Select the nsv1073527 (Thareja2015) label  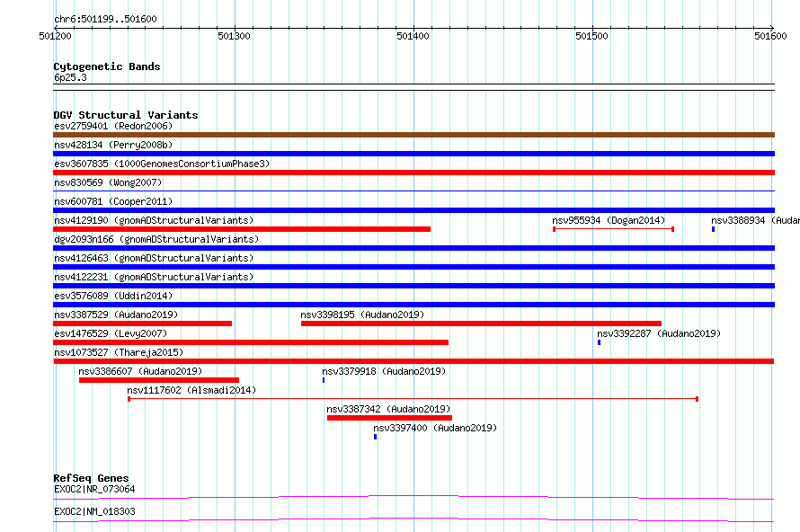tap(119, 352)
